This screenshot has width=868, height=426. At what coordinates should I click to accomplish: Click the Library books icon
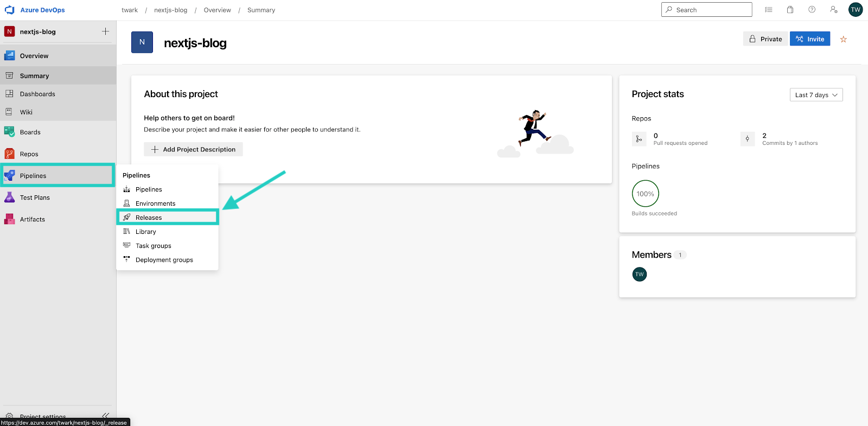click(x=126, y=231)
